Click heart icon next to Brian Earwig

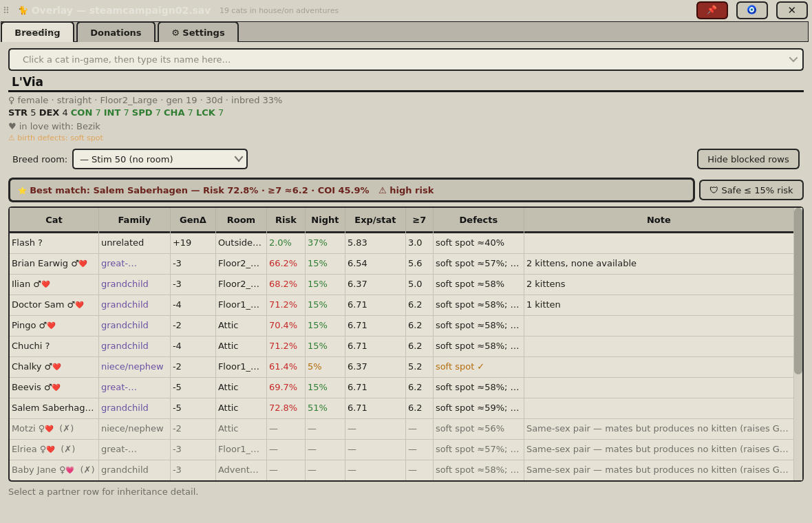pos(83,264)
